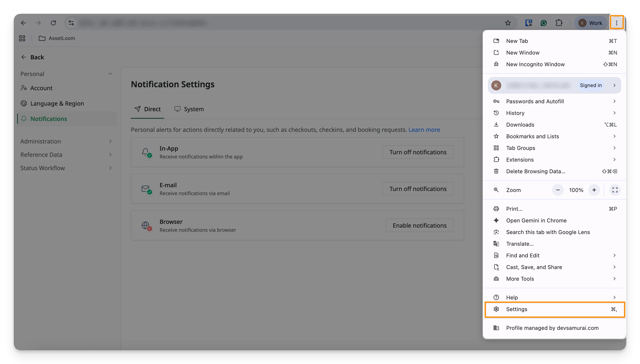Switch to the System tab

click(x=189, y=109)
